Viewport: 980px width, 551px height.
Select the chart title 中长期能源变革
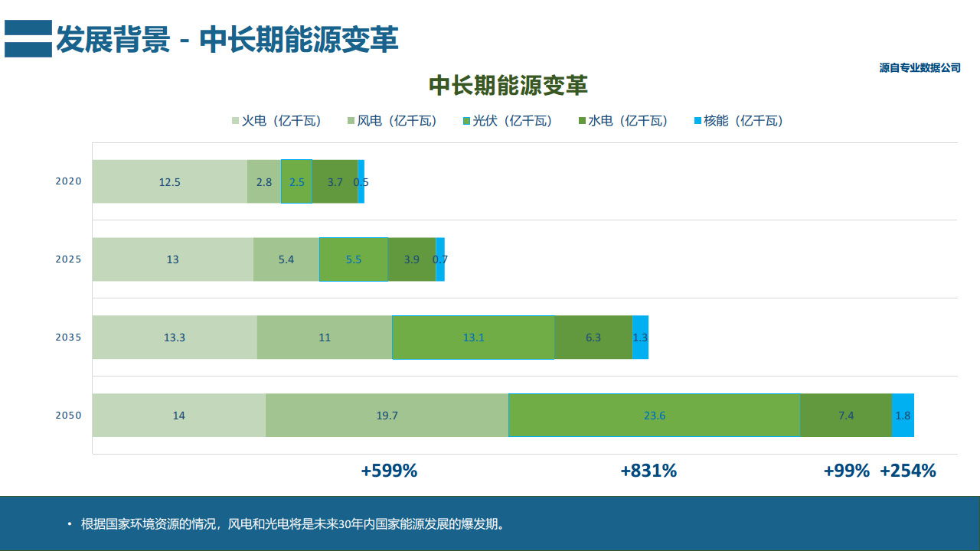(x=508, y=85)
